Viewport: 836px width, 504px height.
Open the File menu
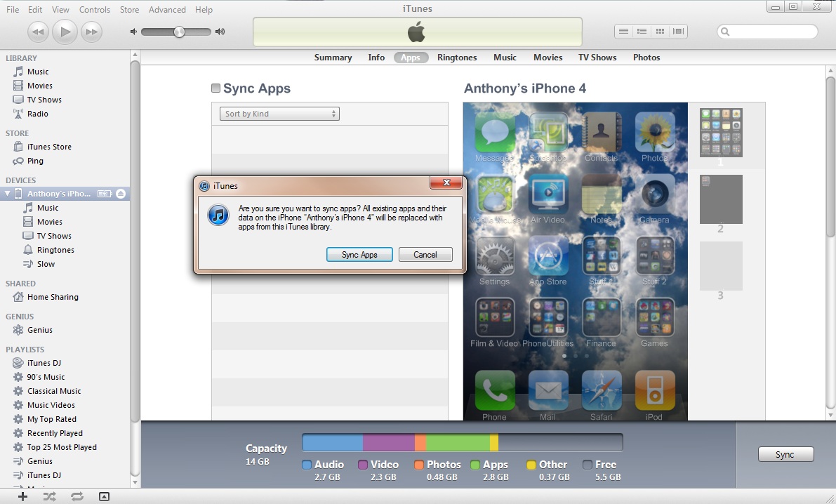point(12,10)
